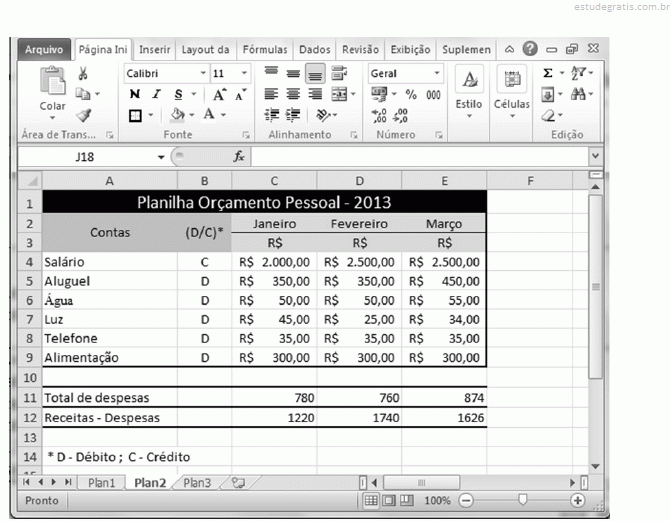This screenshot has width=671, height=521.
Task: Expand the Geral number format dropdown
Action: click(437, 74)
